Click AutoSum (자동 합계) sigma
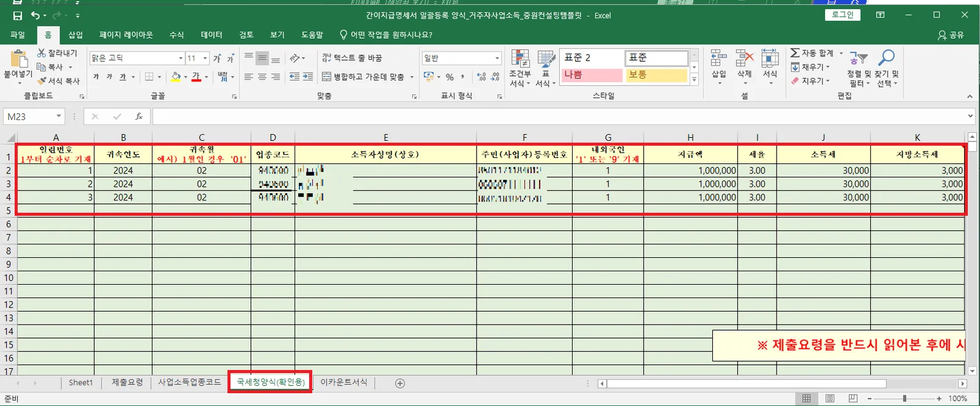The image size is (980, 406). click(x=795, y=53)
